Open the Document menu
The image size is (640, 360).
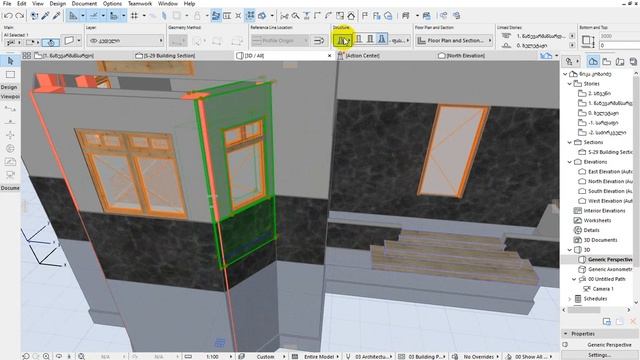(x=84, y=3)
